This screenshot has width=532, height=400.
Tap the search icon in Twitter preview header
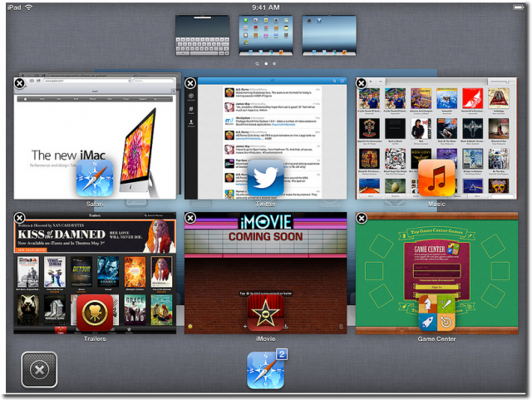point(334,81)
